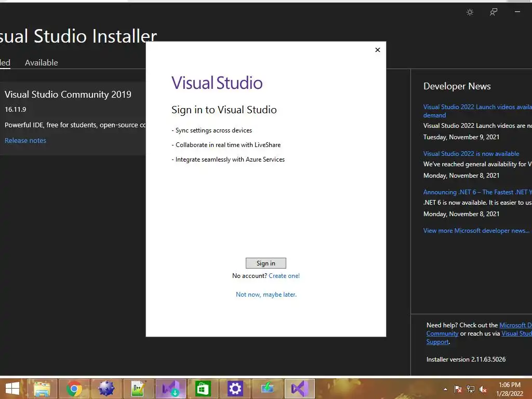Close the Visual Studio sign-in dialog

coord(378,50)
